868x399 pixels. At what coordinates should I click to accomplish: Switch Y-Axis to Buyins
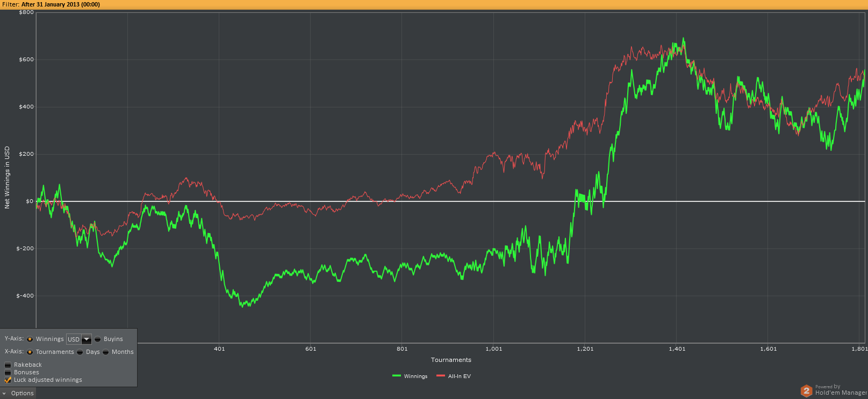pos(98,339)
